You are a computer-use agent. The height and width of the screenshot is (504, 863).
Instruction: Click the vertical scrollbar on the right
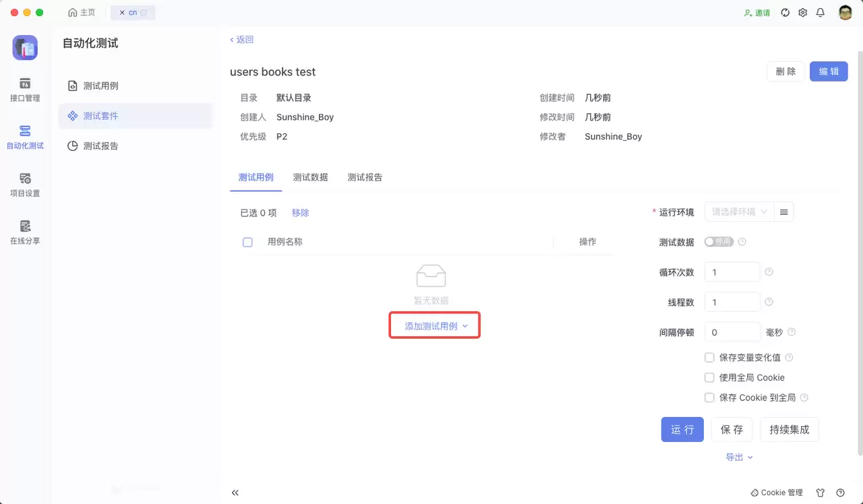859,253
